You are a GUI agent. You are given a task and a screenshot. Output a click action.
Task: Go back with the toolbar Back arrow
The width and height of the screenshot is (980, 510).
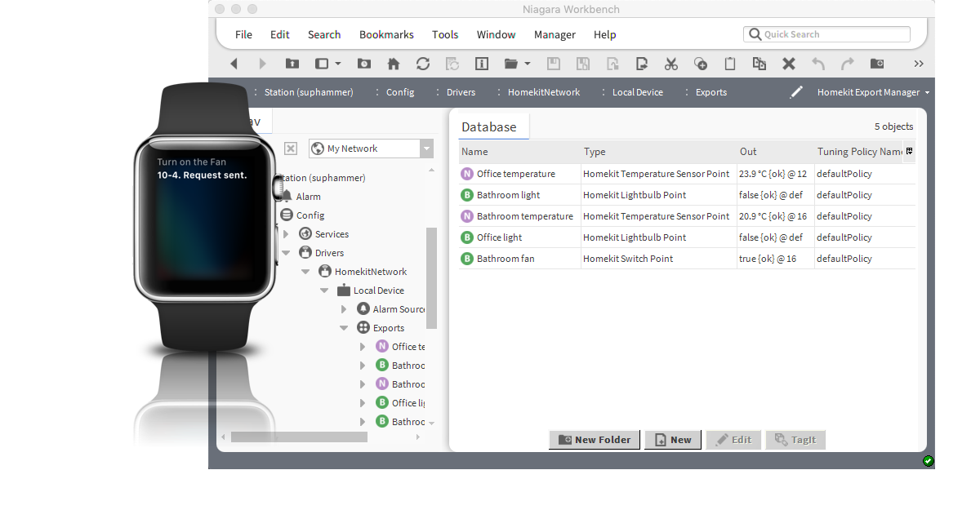234,64
